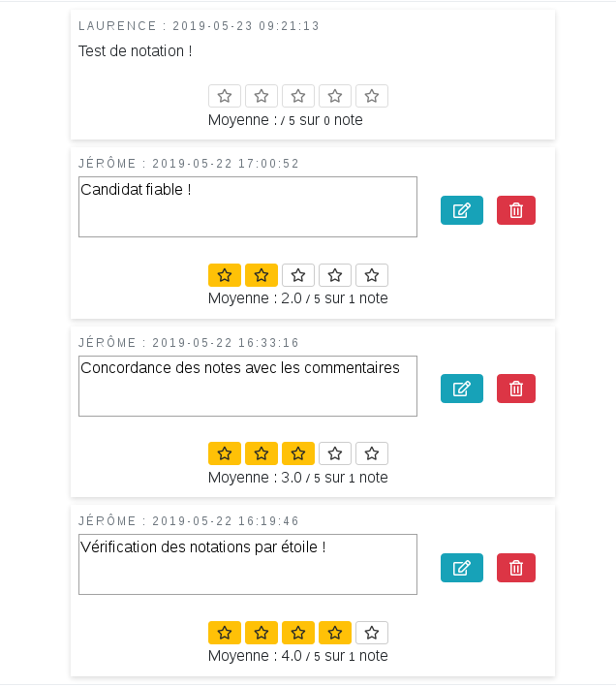The width and height of the screenshot is (616, 686).
Task: Rate Laurence's comment three stars
Action: (x=298, y=96)
